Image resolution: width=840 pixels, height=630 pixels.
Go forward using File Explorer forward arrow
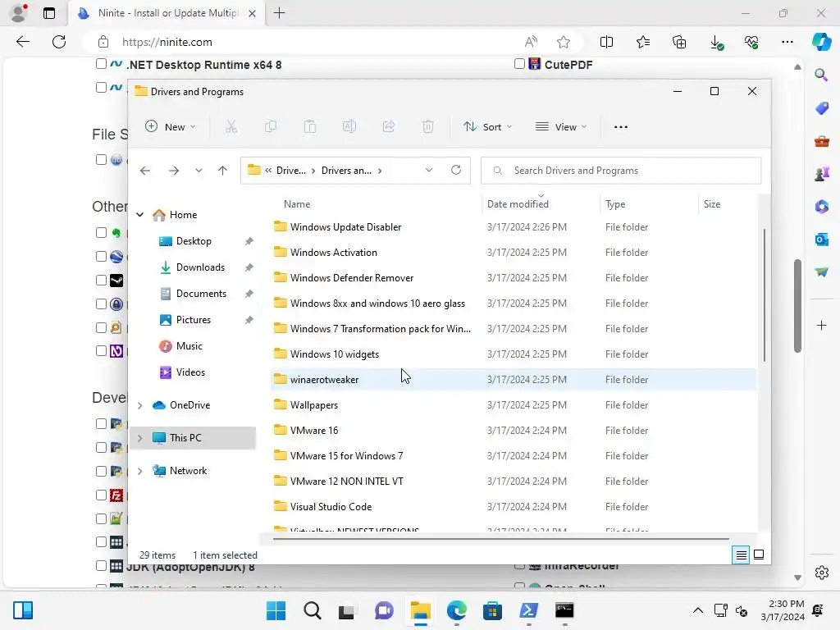click(174, 171)
